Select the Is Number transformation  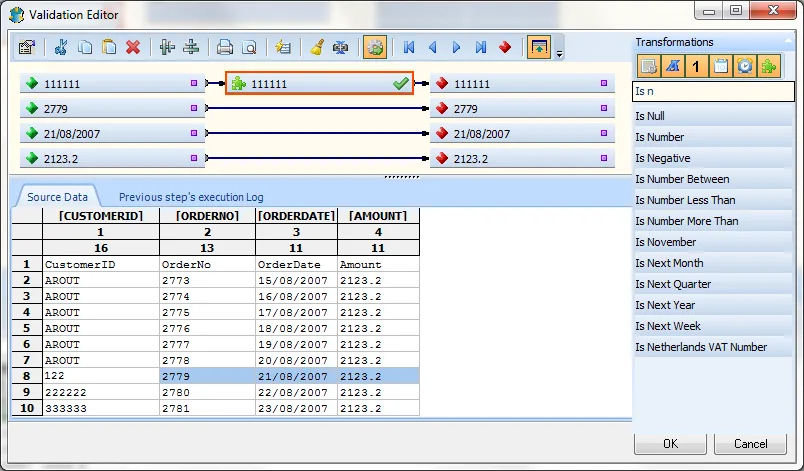(x=713, y=137)
